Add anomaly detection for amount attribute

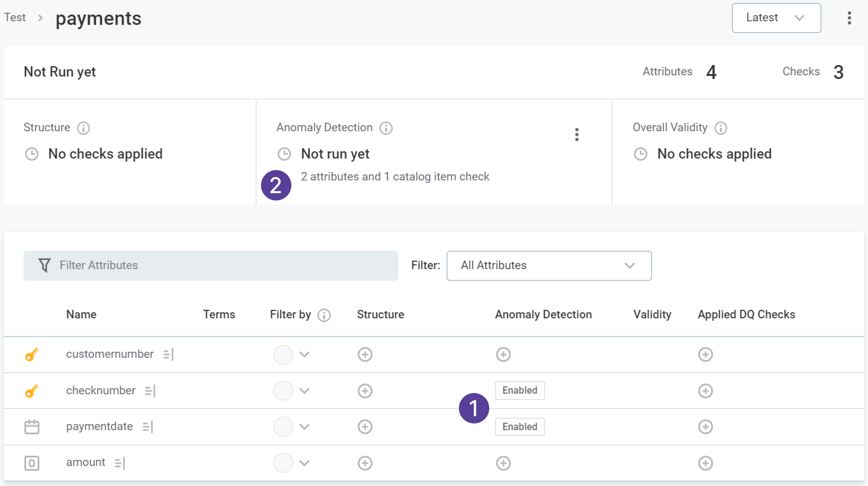[503, 463]
